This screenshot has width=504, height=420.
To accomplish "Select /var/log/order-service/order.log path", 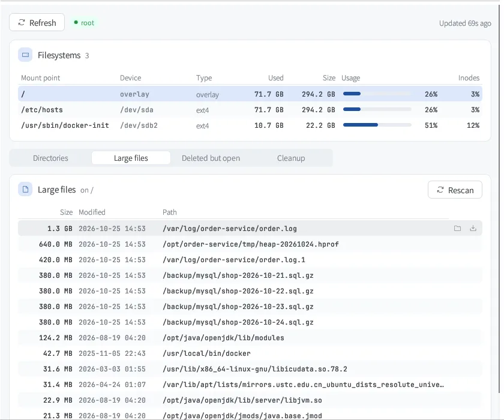I will pos(229,229).
